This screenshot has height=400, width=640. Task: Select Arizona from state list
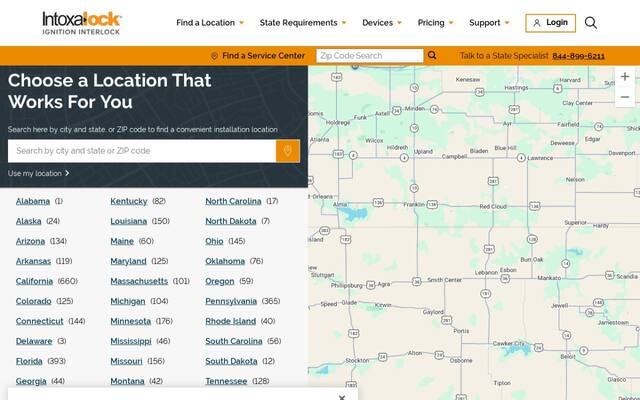(30, 241)
